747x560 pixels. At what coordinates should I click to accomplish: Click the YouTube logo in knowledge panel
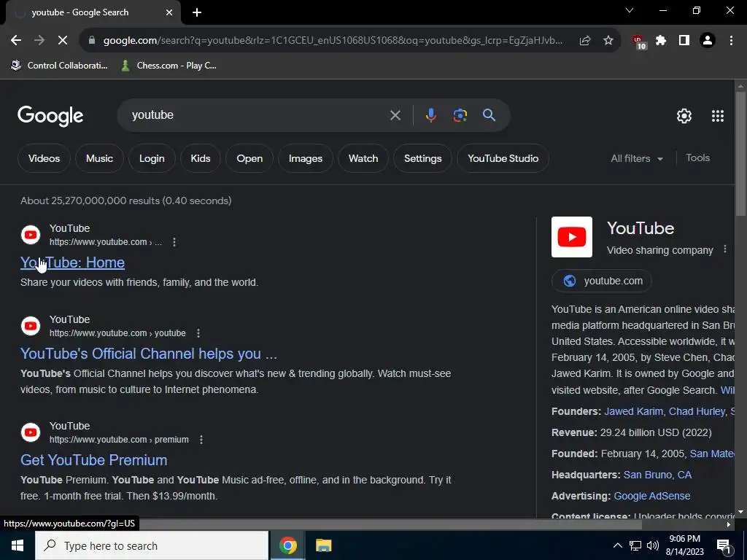pos(572,237)
